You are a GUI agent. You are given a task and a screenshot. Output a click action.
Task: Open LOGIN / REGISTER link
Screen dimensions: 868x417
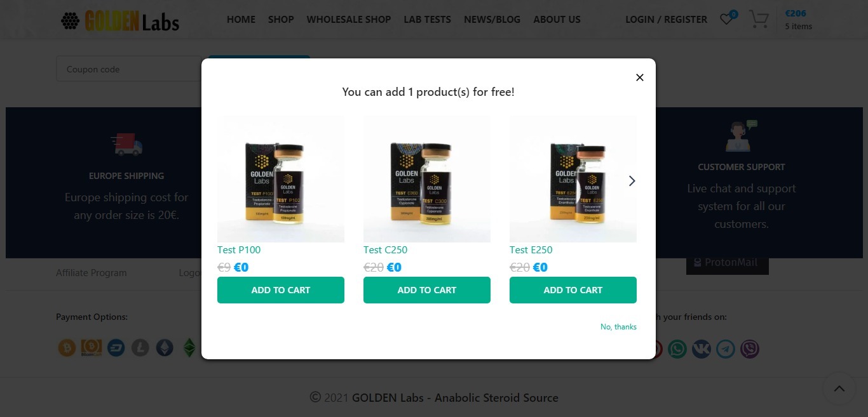pyautogui.click(x=666, y=20)
